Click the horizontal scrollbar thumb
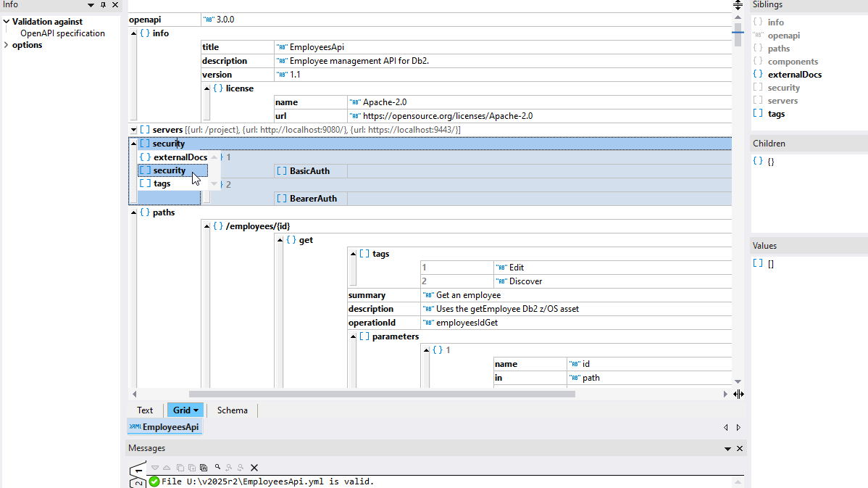The image size is (868, 488). pyautogui.click(x=382, y=394)
